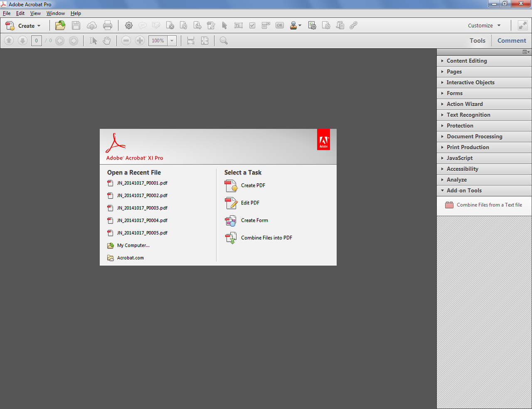Click the Zoom In magnifier plus icon
The height and width of the screenshot is (409, 532).
click(x=140, y=40)
